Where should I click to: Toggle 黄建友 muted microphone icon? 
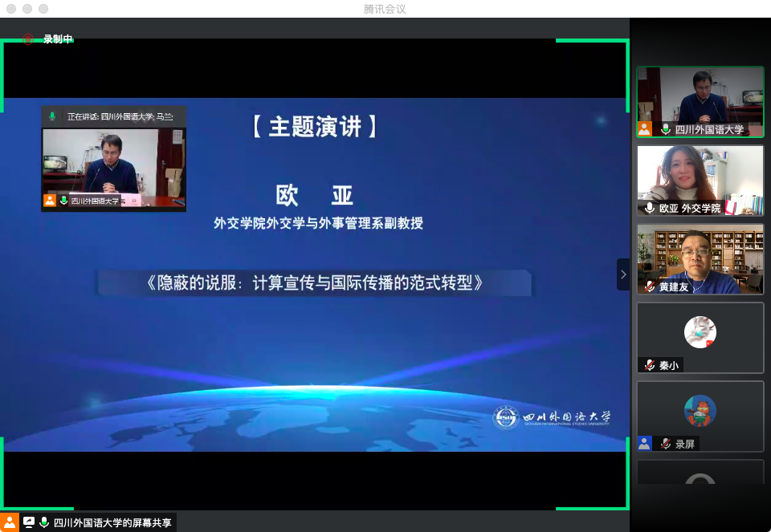click(650, 286)
